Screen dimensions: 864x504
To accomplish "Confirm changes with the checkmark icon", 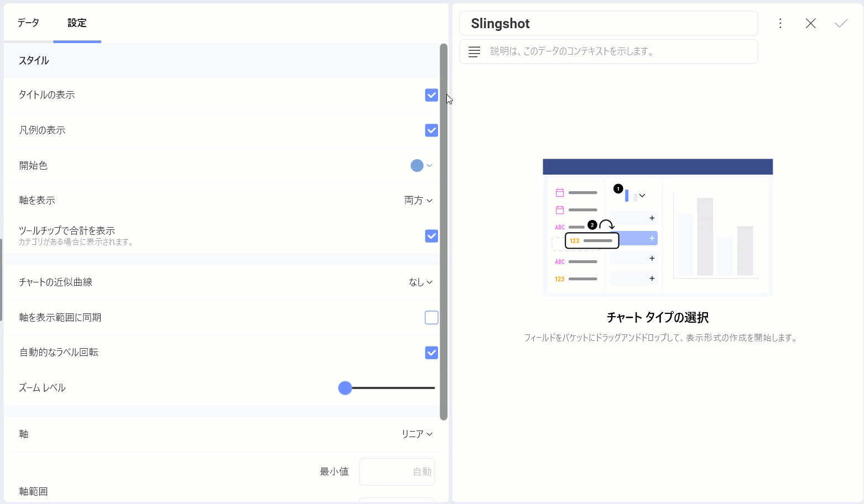I will 841,23.
